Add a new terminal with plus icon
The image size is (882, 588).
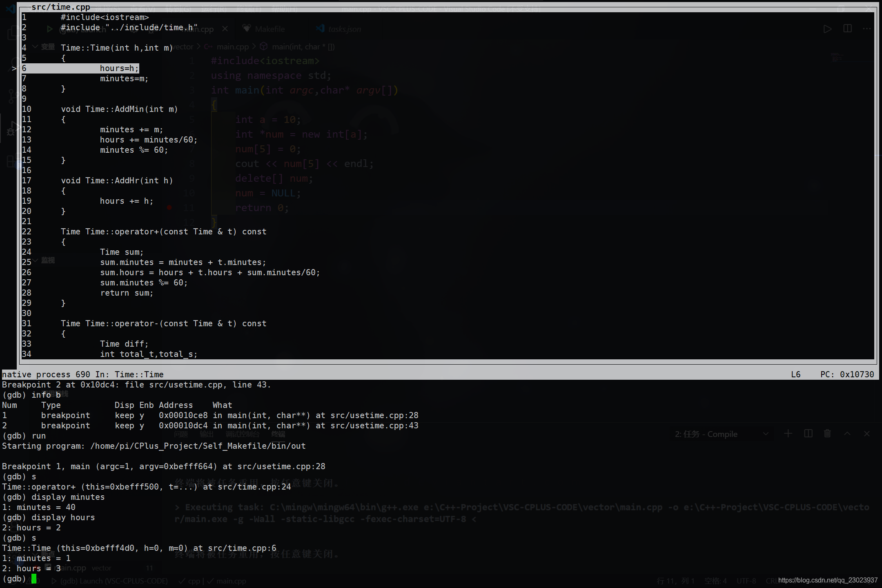[788, 434]
